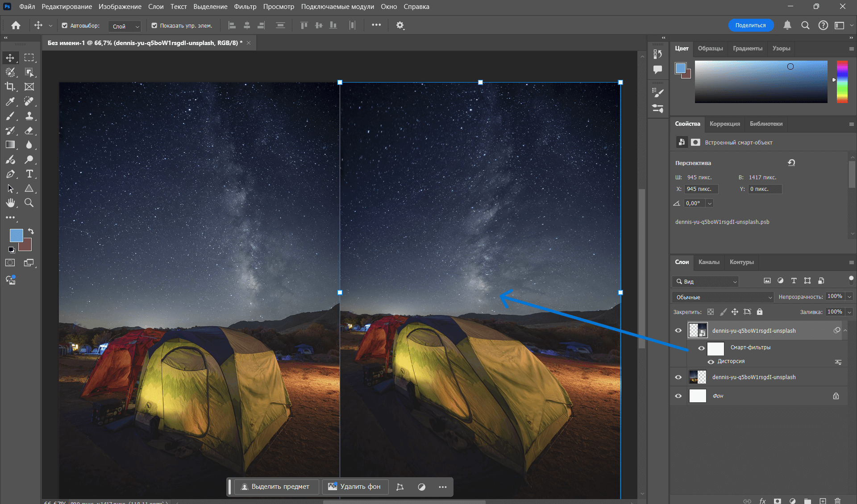Hide the second dennis-yu layer
Viewport: 857px width, 504px height.
(x=678, y=377)
